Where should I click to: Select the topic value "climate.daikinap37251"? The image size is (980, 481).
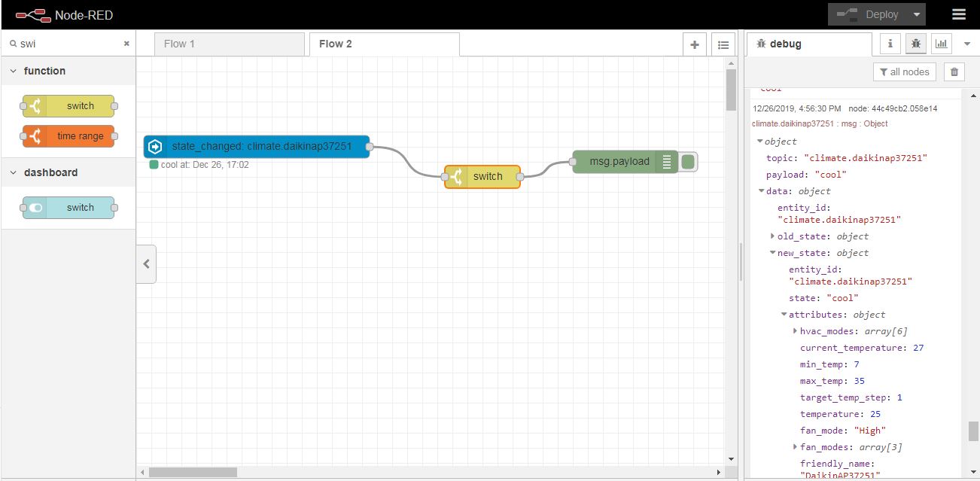click(x=866, y=158)
